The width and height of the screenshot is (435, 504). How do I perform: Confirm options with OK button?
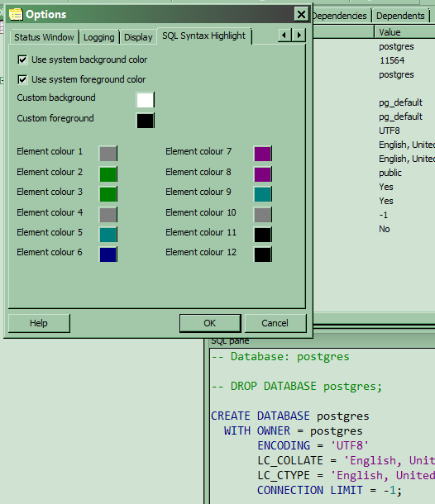[210, 323]
